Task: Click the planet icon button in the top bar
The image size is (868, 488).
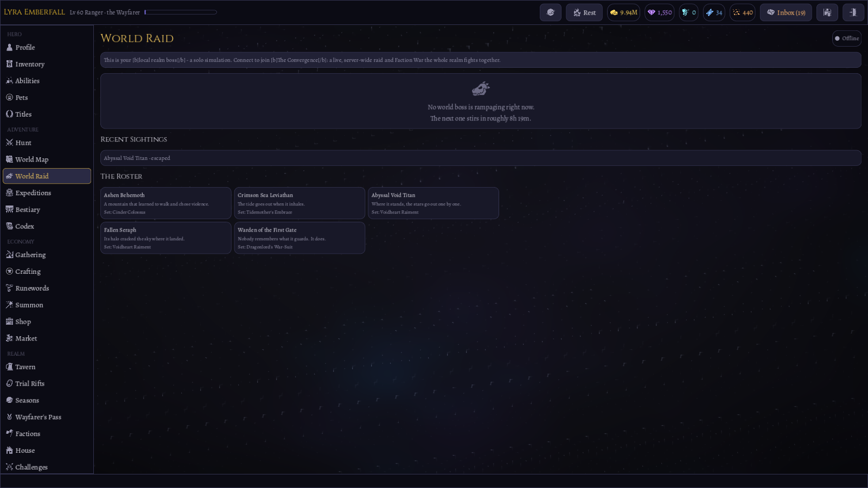Action: coord(551,12)
